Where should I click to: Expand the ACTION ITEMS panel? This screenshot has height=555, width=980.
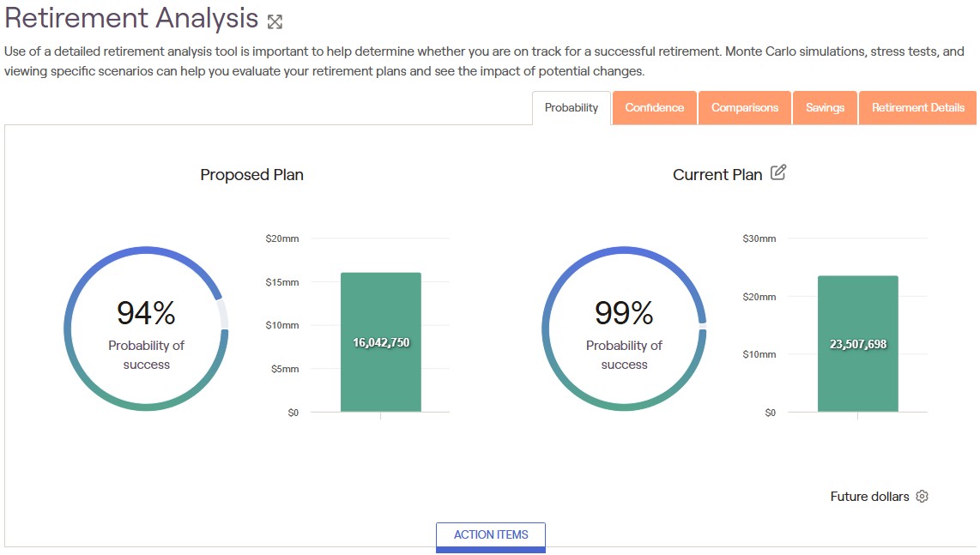(x=491, y=535)
